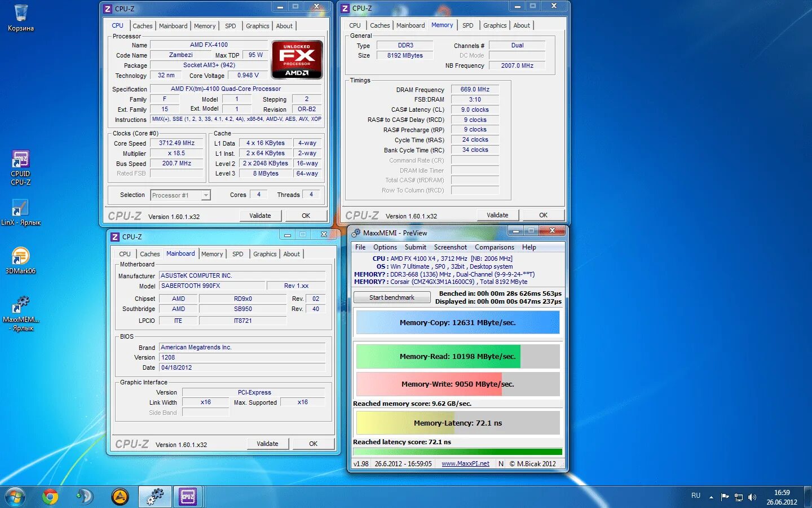
Task: Launch Google Chrome from the taskbar
Action: point(50,497)
